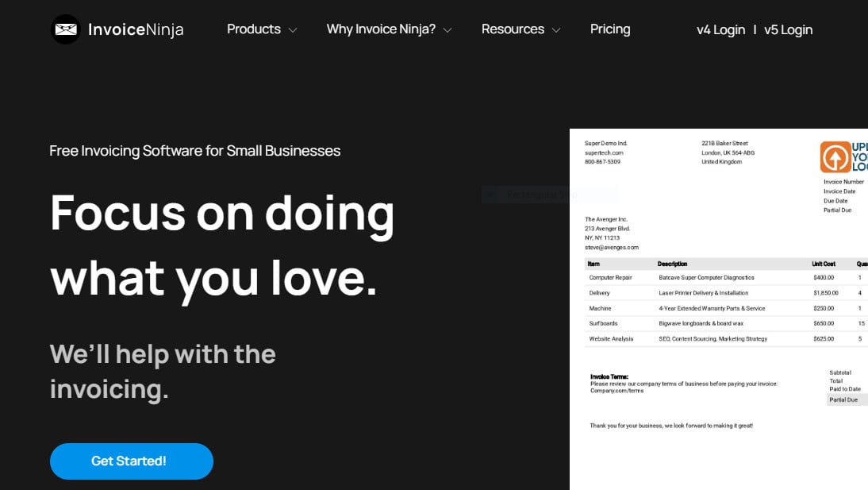Click the 'Unit Cost' column header
This screenshot has height=490, width=868.
[x=824, y=264]
